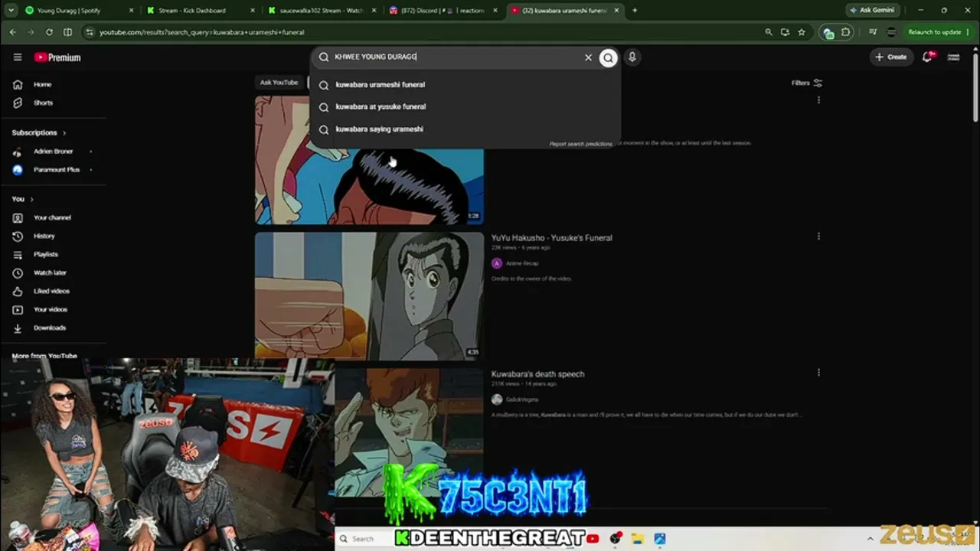
Task: Open Your channel in the sidebar
Action: point(52,217)
